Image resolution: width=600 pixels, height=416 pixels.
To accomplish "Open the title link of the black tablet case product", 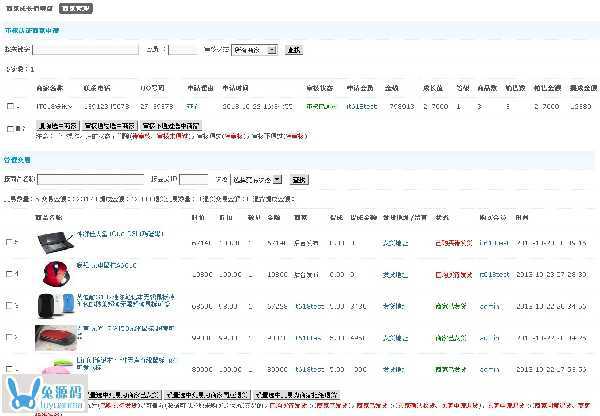I will pyautogui.click(x=120, y=233).
